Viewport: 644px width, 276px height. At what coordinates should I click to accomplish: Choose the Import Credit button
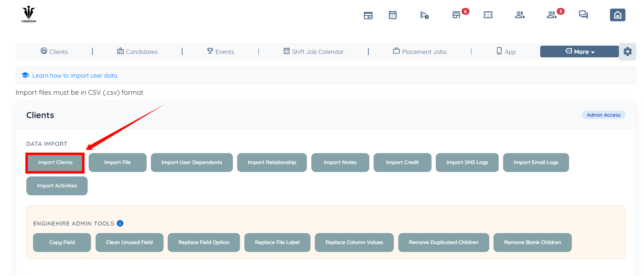pyautogui.click(x=402, y=162)
